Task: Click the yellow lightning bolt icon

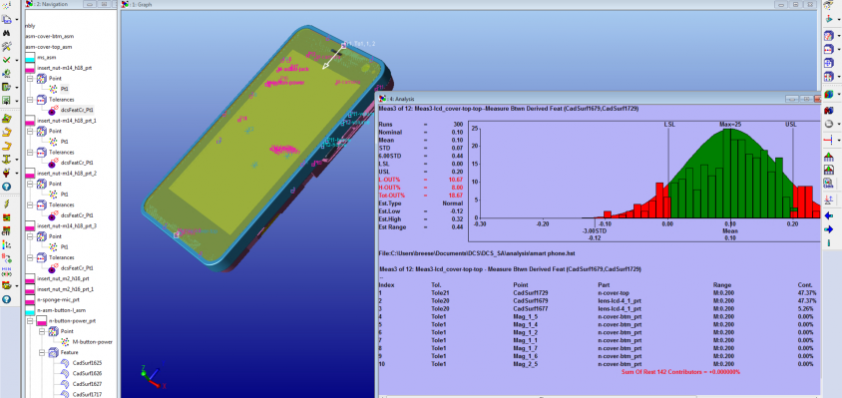Action: (7, 205)
